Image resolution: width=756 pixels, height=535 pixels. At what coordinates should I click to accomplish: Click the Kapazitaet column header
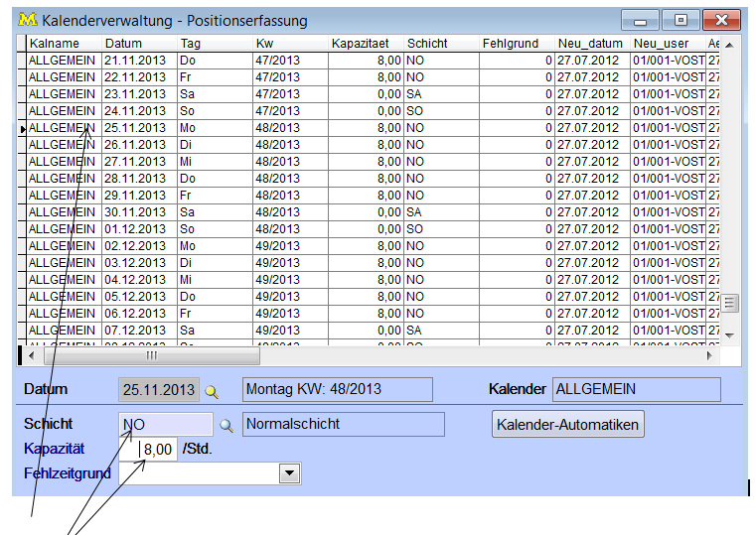click(x=365, y=44)
